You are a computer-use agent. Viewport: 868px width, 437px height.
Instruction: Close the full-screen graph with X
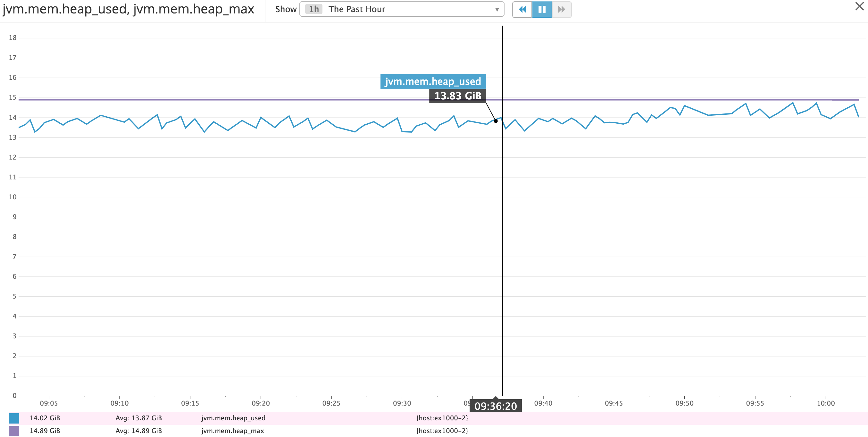(x=860, y=6)
